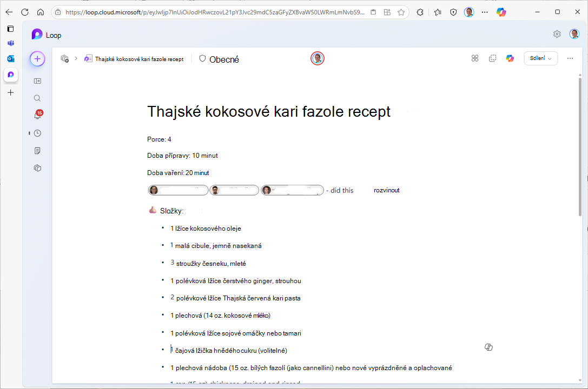Open the Search icon in the Loop sidebar
The height and width of the screenshot is (389, 588).
[x=37, y=98]
